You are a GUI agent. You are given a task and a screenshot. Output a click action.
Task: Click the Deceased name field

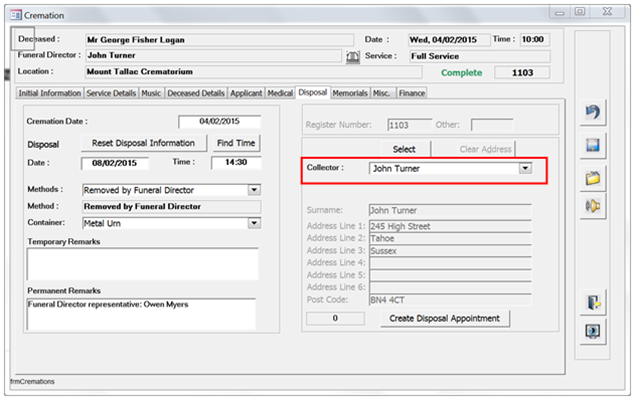click(x=220, y=40)
